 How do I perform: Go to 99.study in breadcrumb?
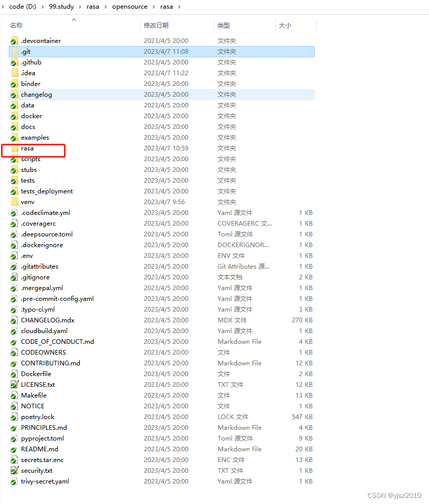click(61, 7)
